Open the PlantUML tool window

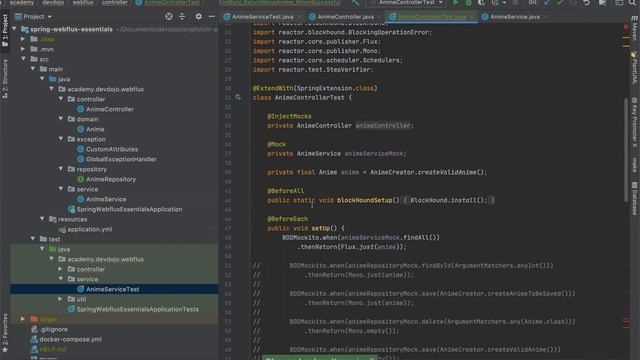pos(635,68)
